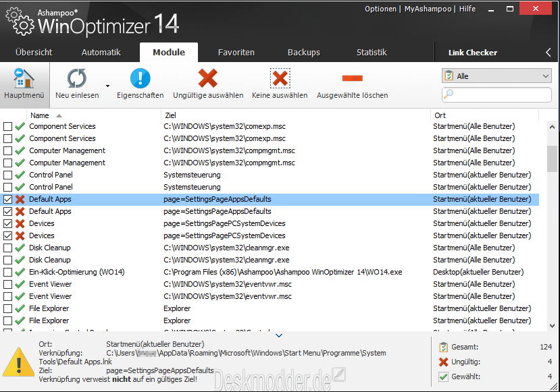Viewport: 560px width, 392px height.
Task: Select the highlighted Default Apps row name
Action: click(50, 199)
